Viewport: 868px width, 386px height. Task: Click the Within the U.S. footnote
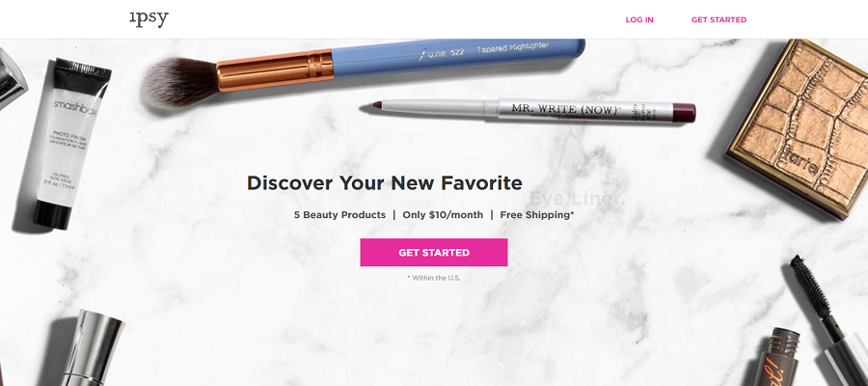(x=433, y=278)
